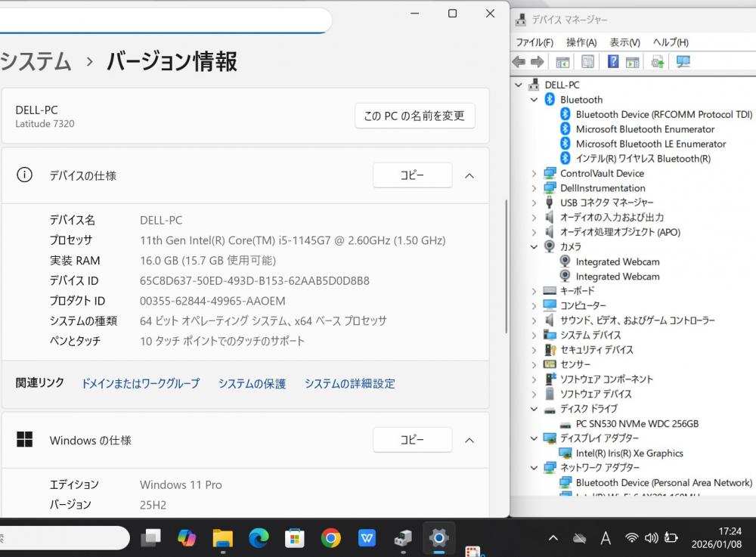Open Microsoft Store from the taskbar
Screen dimensions: 756x557
click(x=294, y=537)
